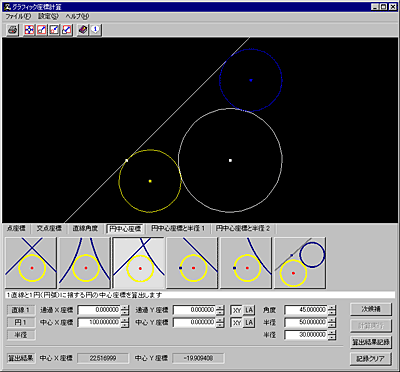Adjust the 半径 50.000000 spinner
Screen dimensions: 400x372
[332, 323]
